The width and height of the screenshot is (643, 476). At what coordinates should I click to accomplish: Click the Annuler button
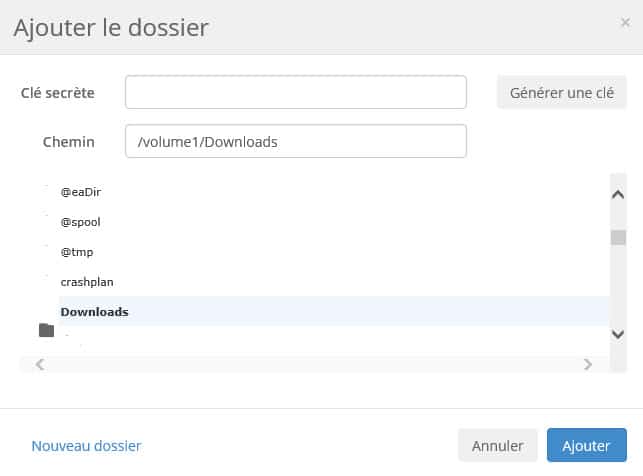click(497, 446)
